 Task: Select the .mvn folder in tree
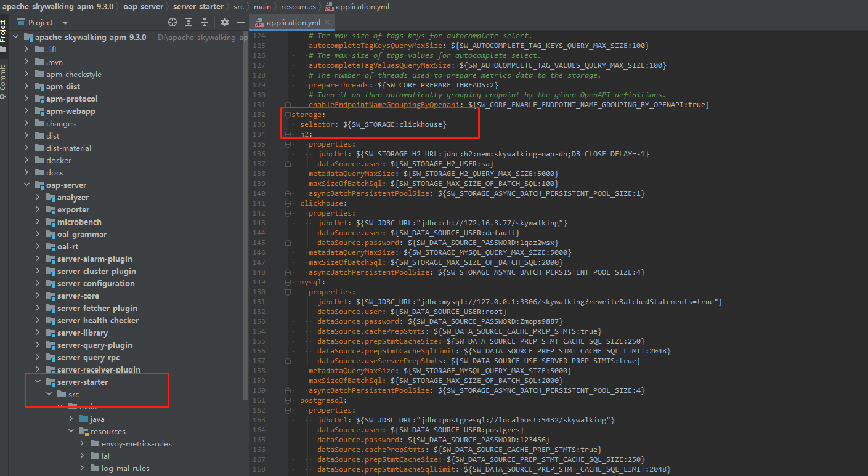54,62
